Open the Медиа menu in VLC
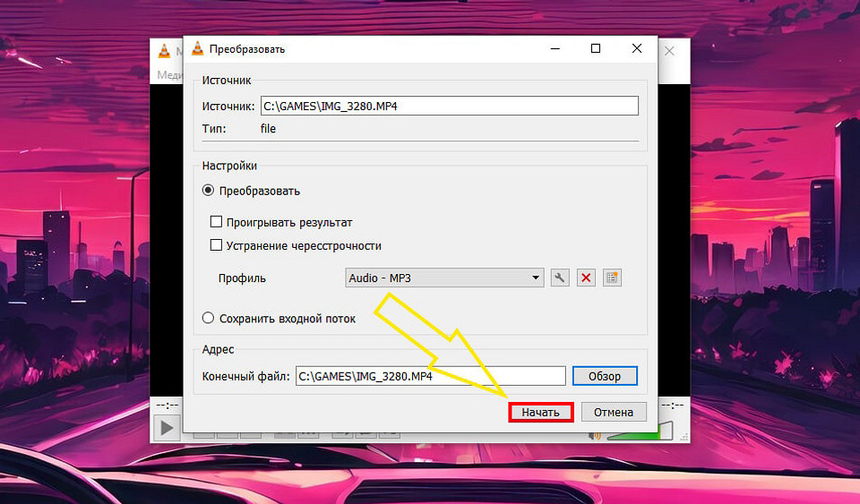860x504 pixels. (168, 74)
